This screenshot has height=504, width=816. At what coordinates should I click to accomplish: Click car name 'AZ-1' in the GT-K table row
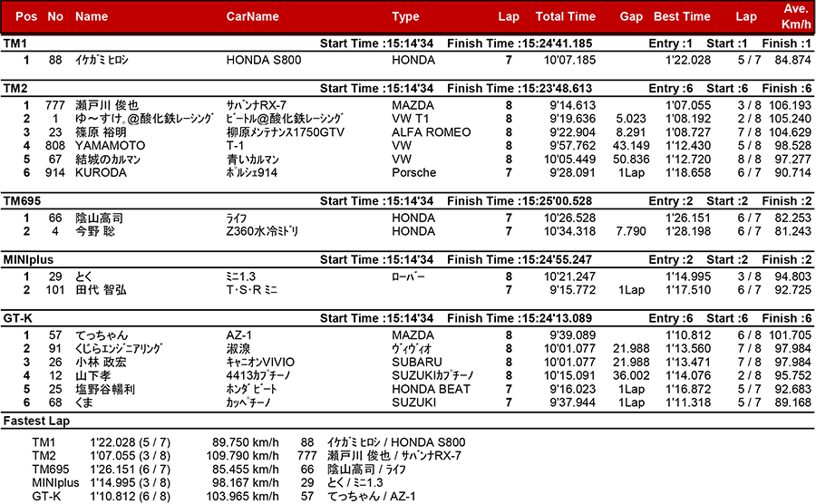click(239, 336)
